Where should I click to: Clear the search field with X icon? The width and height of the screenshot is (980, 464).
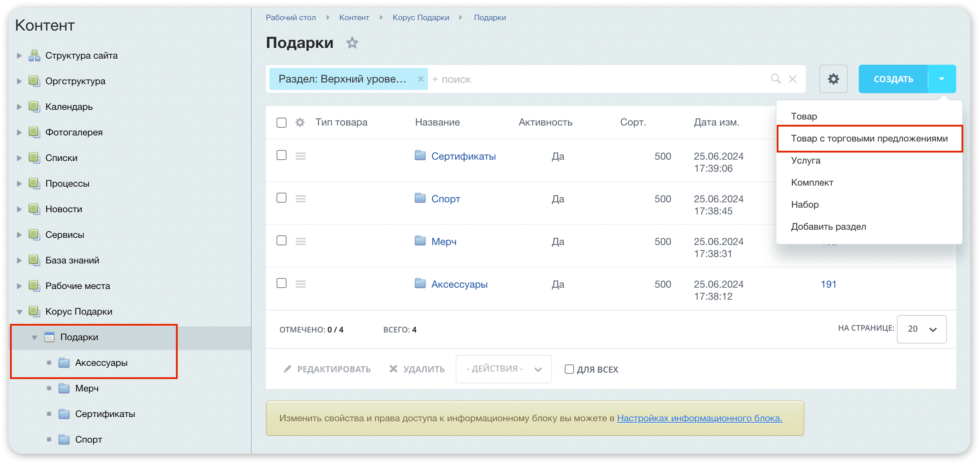pyautogui.click(x=792, y=79)
